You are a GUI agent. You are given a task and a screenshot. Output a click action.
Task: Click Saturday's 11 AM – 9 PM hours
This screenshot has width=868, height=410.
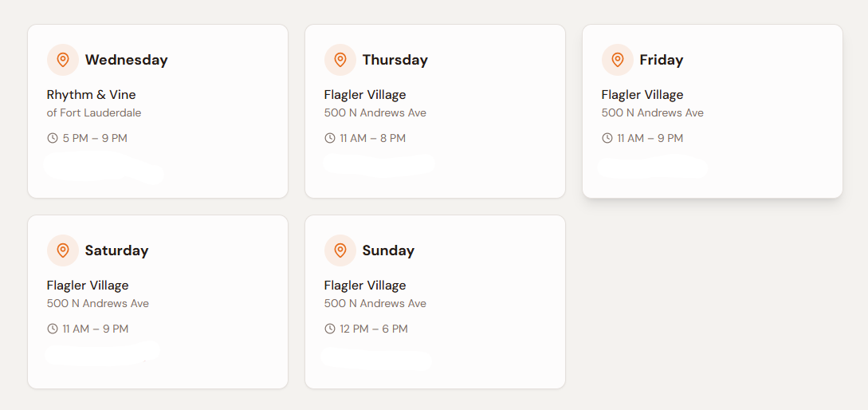95,329
